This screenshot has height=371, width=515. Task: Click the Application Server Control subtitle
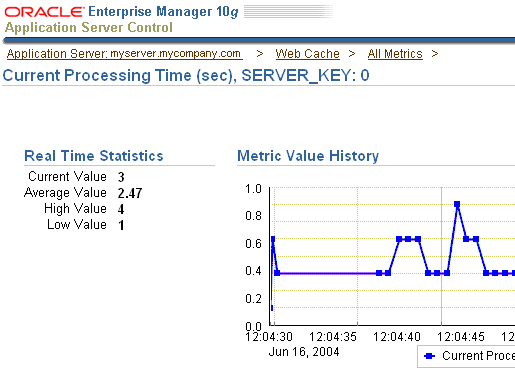(x=89, y=28)
